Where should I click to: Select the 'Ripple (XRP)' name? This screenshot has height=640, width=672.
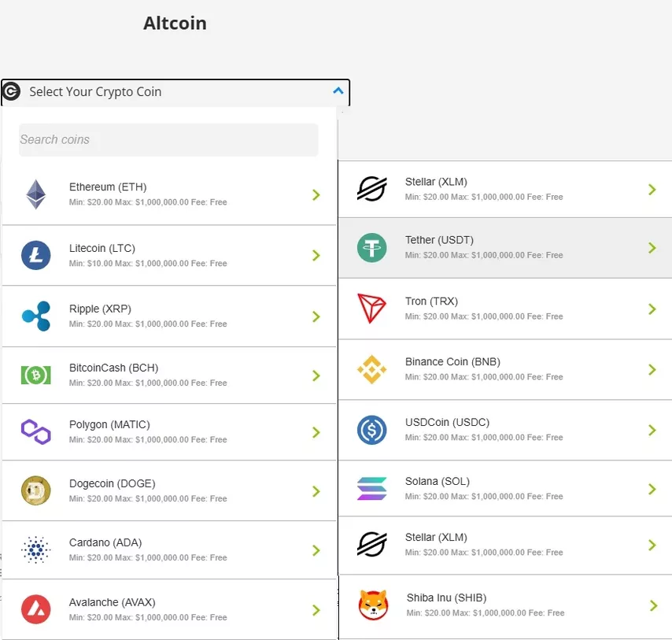[x=100, y=309]
